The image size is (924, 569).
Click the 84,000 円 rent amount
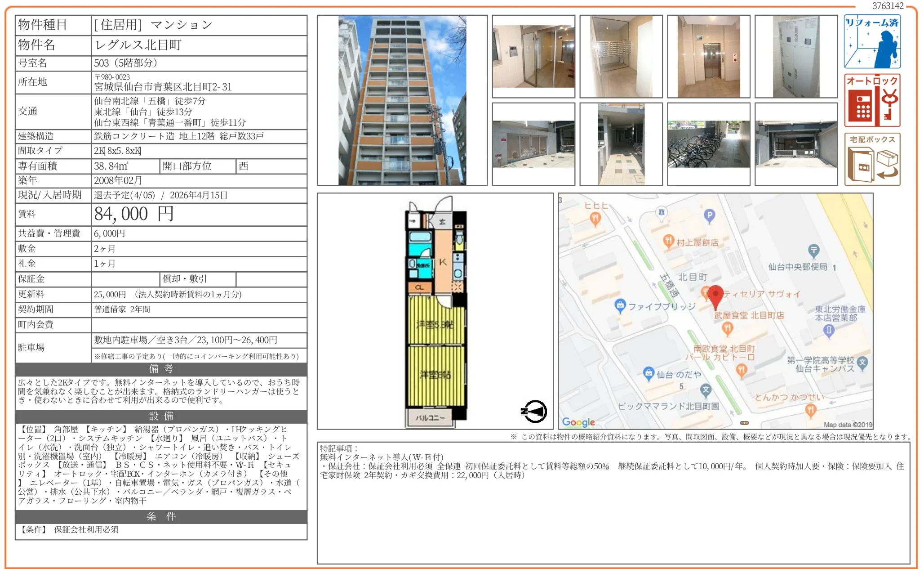134,215
